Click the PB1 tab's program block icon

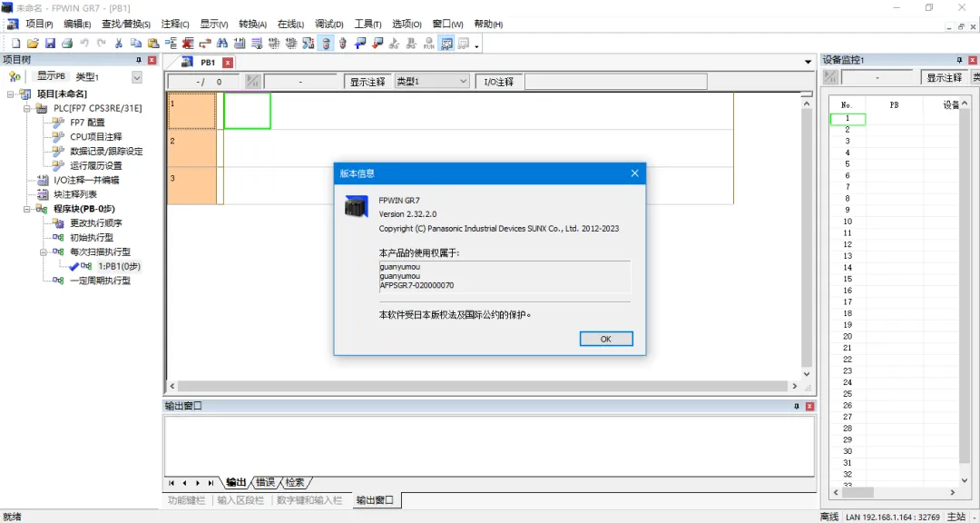pos(187,62)
